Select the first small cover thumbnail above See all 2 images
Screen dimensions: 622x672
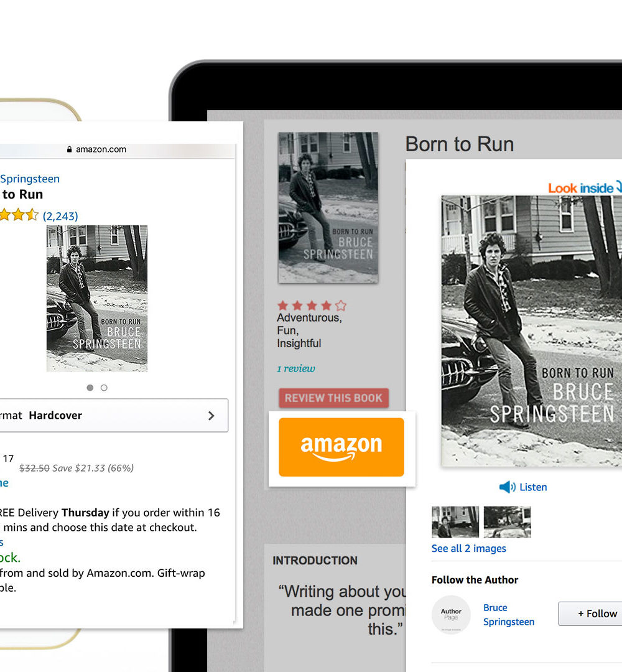[x=455, y=521]
